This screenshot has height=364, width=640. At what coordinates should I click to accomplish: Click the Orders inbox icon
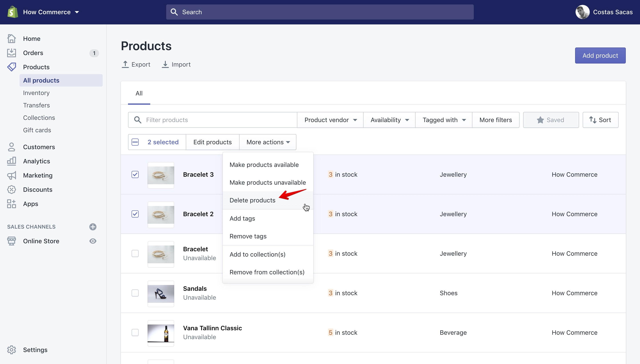[12, 53]
